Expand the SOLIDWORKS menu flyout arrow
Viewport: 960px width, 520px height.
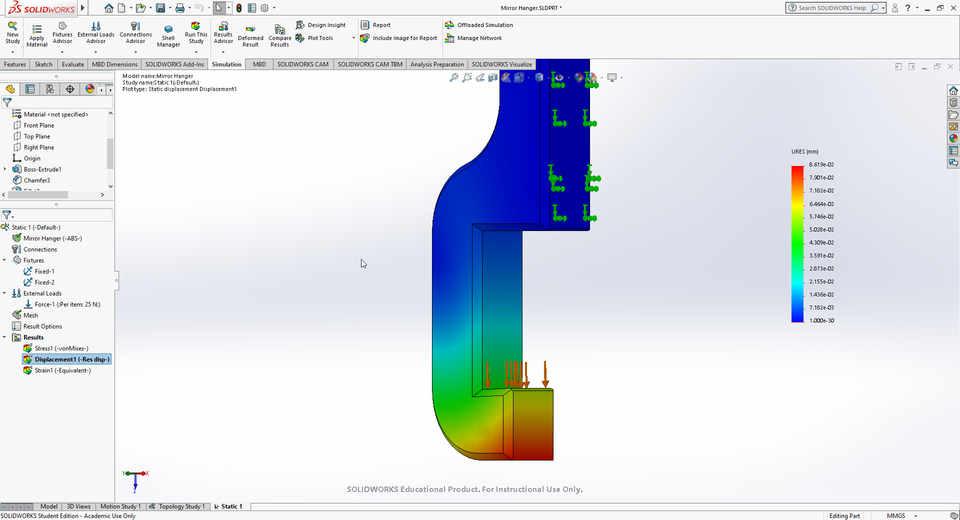83,8
